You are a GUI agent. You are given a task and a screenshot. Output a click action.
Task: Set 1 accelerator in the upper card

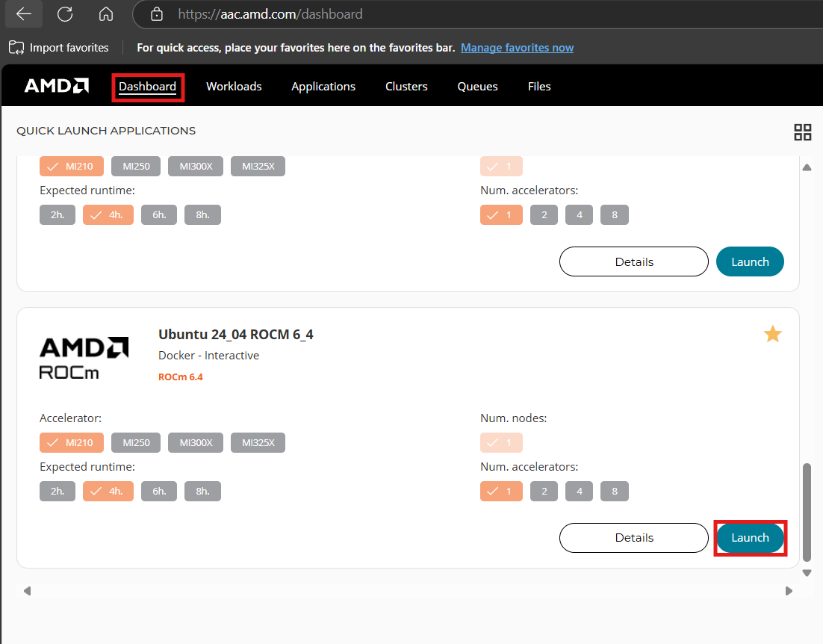pos(501,214)
